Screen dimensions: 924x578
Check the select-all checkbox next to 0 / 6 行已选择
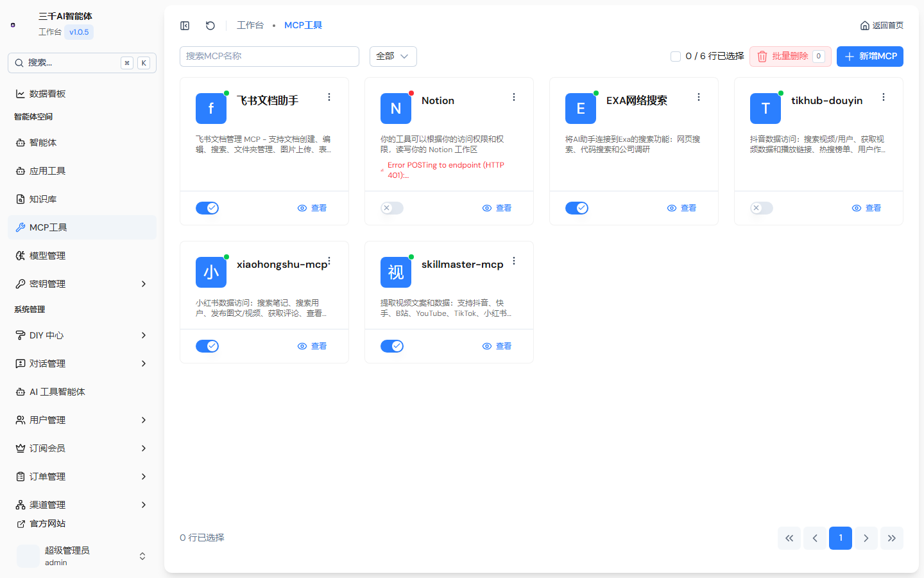pyautogui.click(x=676, y=57)
